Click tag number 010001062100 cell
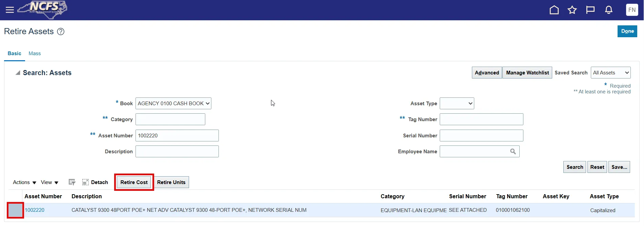The width and height of the screenshot is (644, 226). point(513,210)
